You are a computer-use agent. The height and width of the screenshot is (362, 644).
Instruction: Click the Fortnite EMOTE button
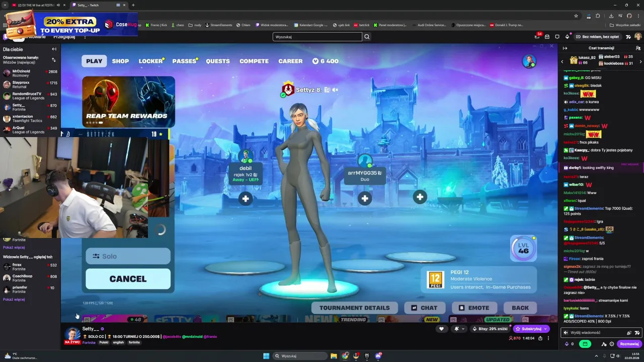click(474, 308)
